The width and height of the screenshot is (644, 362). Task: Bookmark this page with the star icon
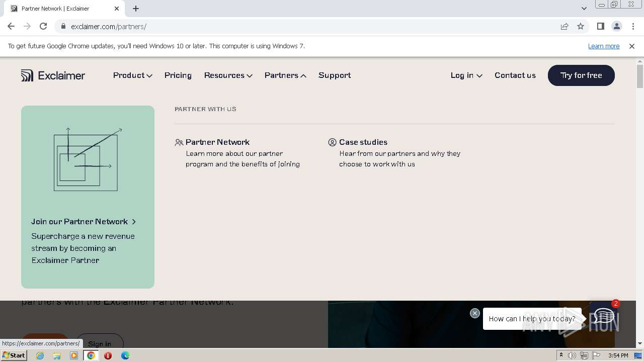point(581,26)
